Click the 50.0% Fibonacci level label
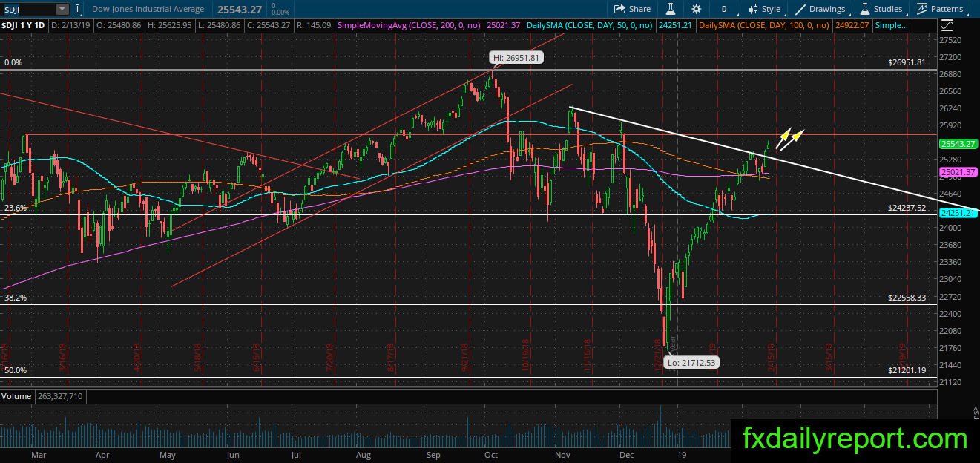This screenshot has height=463, width=980. pos(16,370)
